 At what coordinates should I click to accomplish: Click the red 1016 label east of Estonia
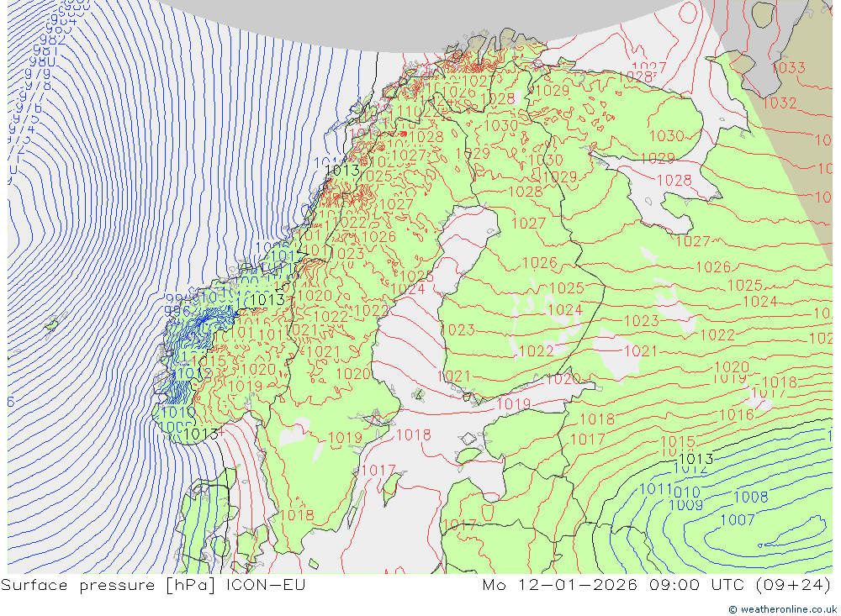tap(737, 414)
